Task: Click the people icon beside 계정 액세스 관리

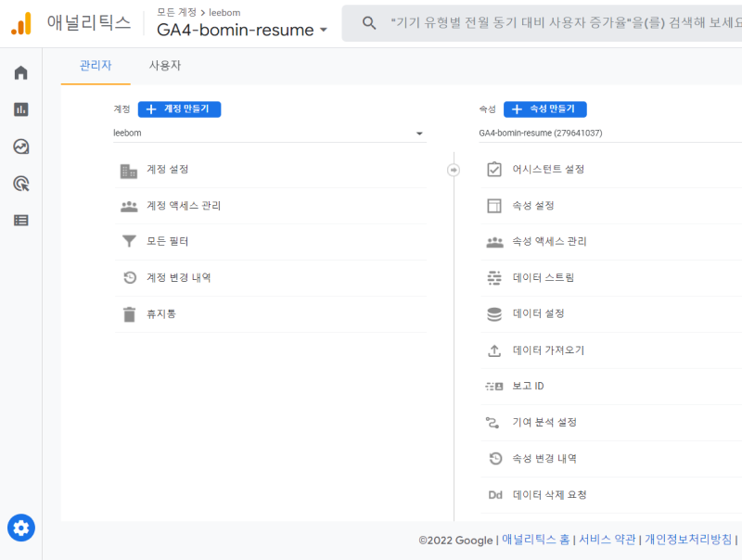Action: [129, 206]
